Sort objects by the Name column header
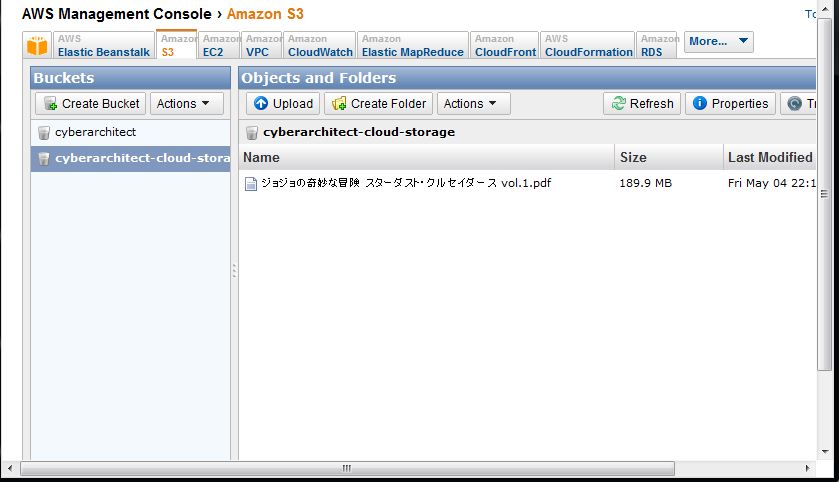 pyautogui.click(x=426, y=157)
